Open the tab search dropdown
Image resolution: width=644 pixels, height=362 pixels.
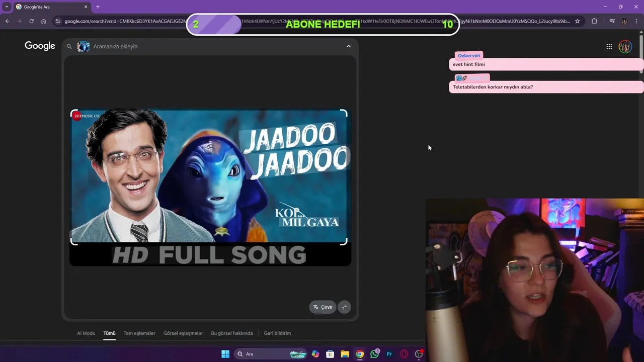pos(7,7)
